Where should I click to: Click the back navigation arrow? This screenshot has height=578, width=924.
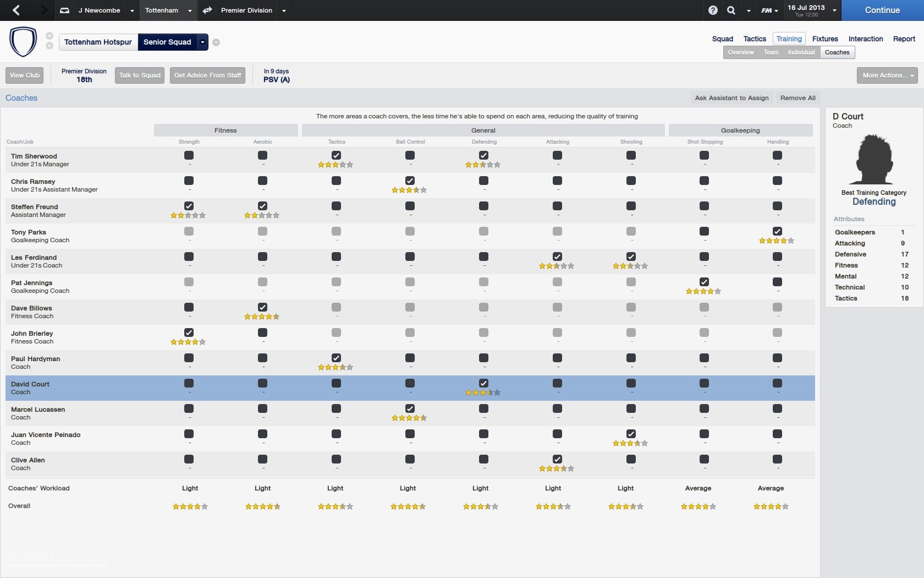[16, 10]
